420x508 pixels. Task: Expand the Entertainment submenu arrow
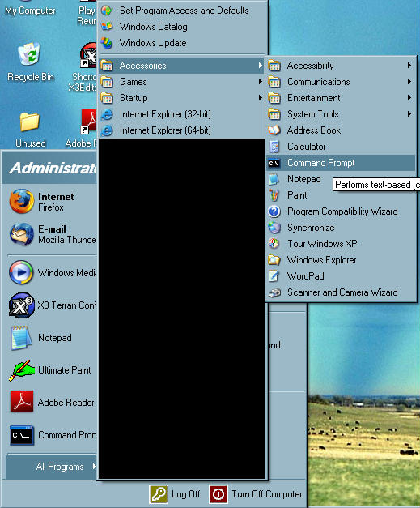409,98
